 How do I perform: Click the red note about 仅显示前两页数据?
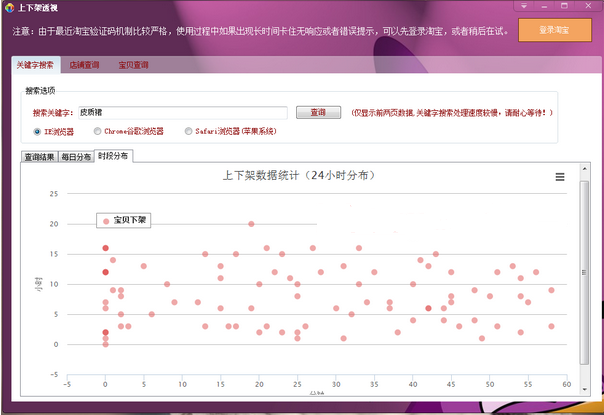452,113
